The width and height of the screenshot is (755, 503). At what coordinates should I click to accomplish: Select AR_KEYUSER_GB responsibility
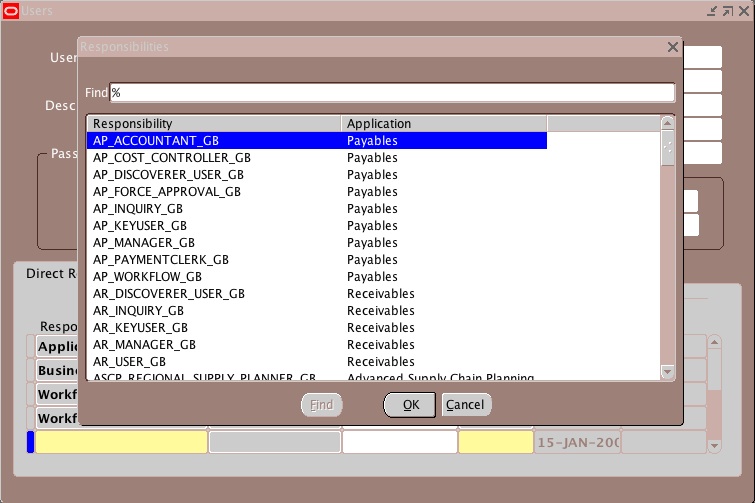pos(317,328)
